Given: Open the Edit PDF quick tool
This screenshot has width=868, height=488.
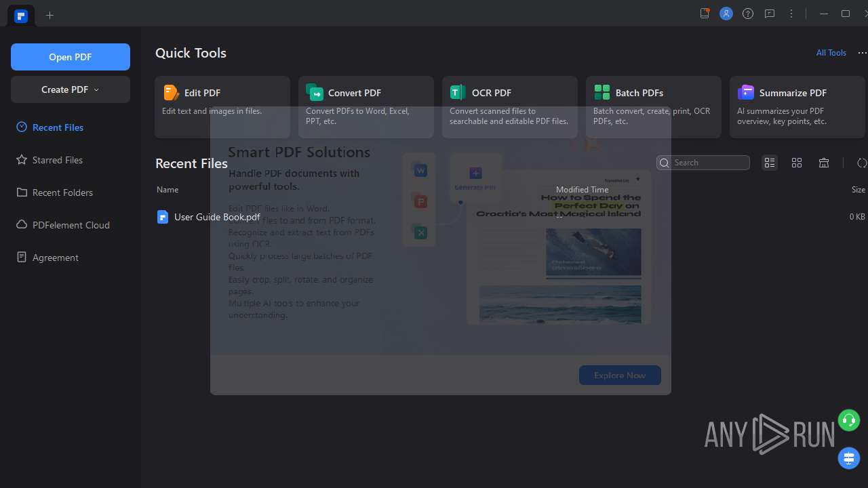Looking at the screenshot, I should [x=222, y=107].
